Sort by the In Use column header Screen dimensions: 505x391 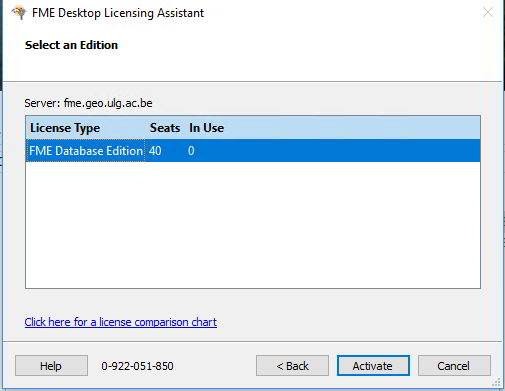[206, 128]
